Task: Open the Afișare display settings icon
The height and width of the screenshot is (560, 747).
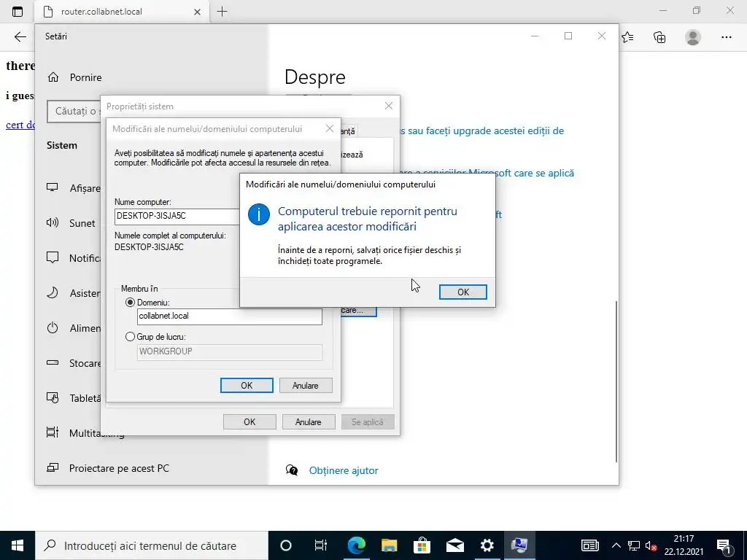Action: [x=53, y=187]
